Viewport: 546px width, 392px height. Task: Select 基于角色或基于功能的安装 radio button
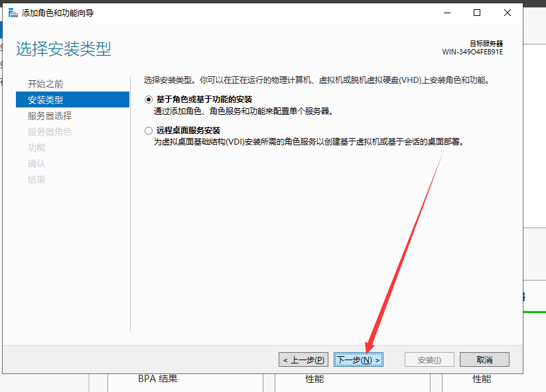[x=148, y=99]
